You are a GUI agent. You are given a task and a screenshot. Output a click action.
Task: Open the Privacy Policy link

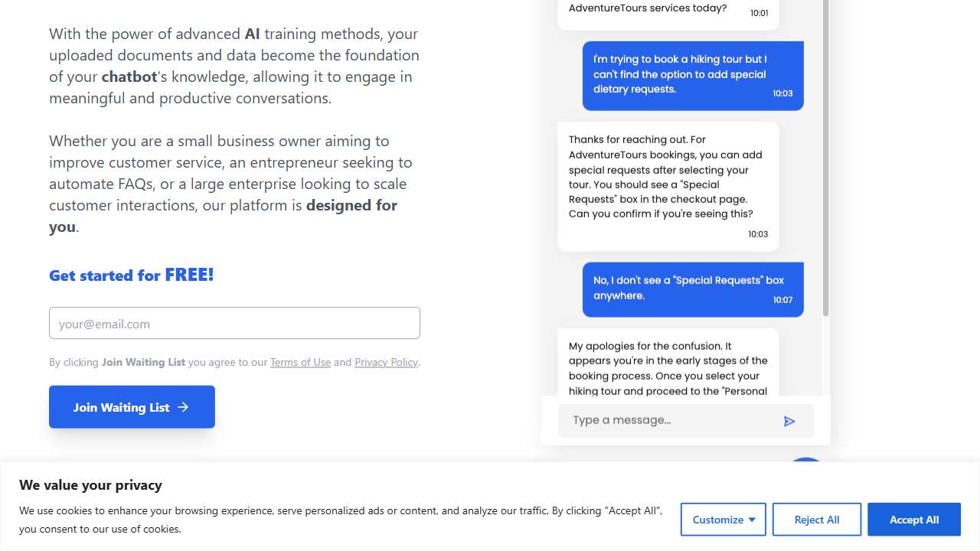click(x=386, y=362)
